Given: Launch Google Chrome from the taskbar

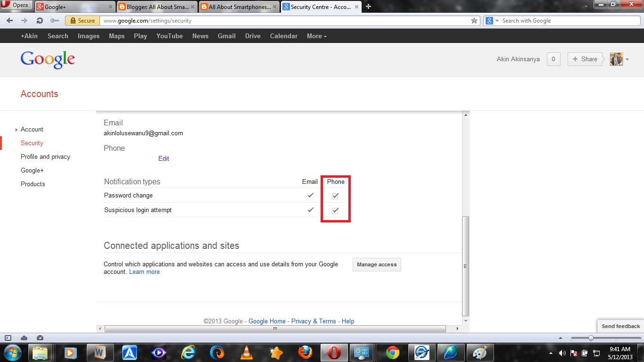Looking at the screenshot, I should coord(392,353).
